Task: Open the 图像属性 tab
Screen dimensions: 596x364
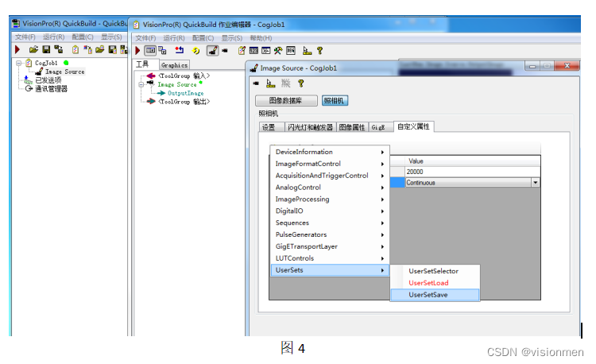Action: click(x=352, y=127)
